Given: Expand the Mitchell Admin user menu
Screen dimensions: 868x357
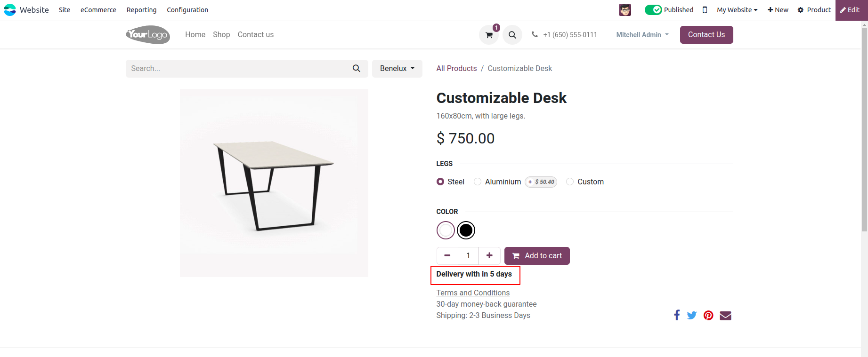Looking at the screenshot, I should (x=642, y=35).
